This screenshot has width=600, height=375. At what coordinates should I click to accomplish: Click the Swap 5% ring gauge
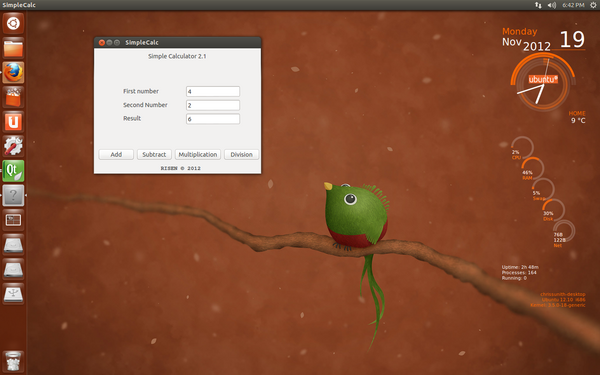543,189
